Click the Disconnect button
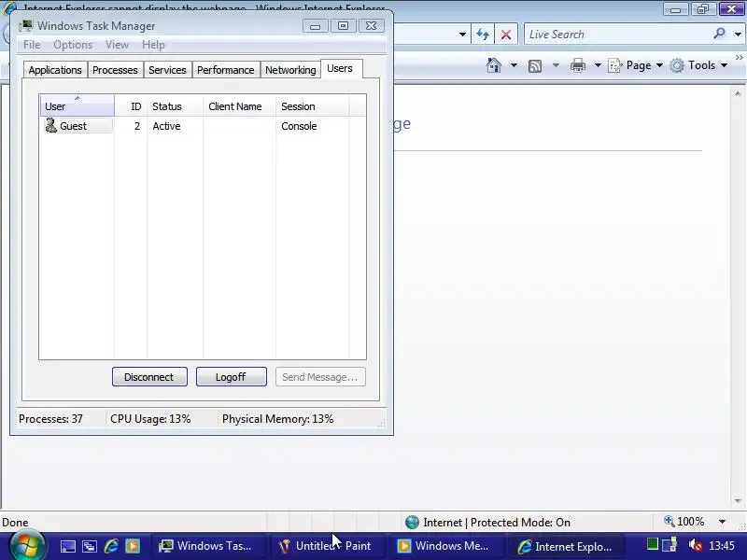This screenshot has width=747, height=560. pos(149,377)
